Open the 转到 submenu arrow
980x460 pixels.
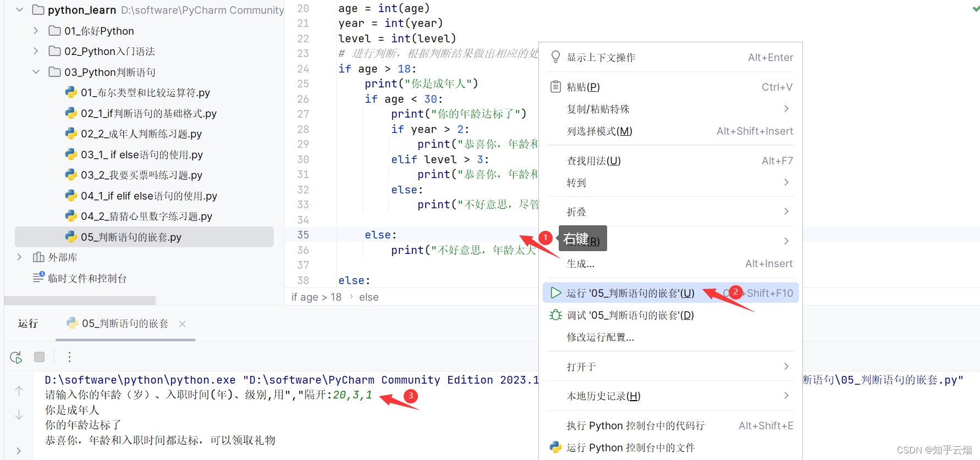(786, 182)
